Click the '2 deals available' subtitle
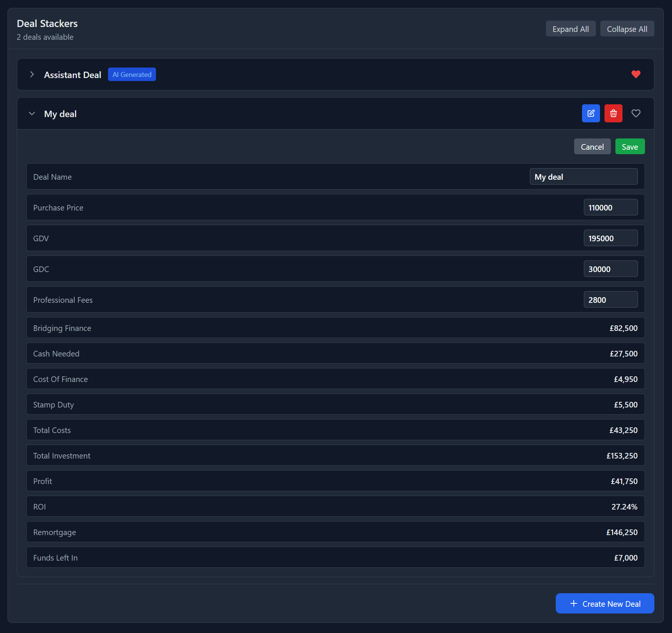Viewport: 672px width, 633px height. [x=45, y=37]
